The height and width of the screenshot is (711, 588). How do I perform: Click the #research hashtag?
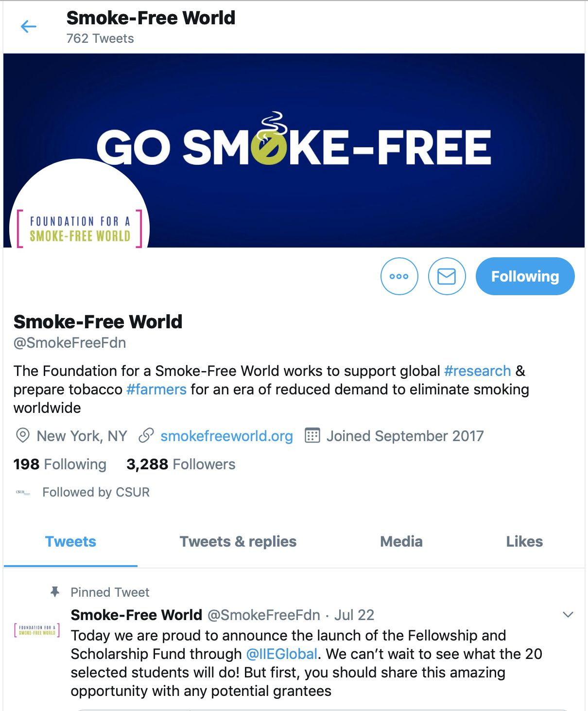point(478,371)
